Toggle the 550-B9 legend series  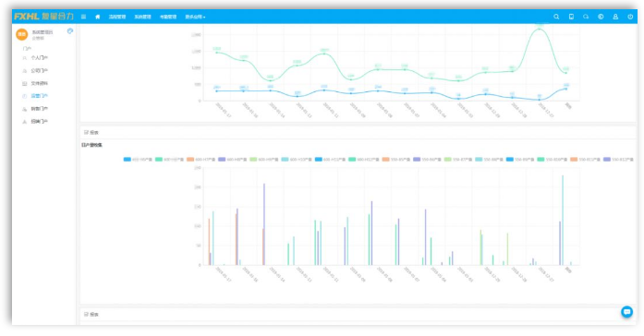[x=520, y=159]
